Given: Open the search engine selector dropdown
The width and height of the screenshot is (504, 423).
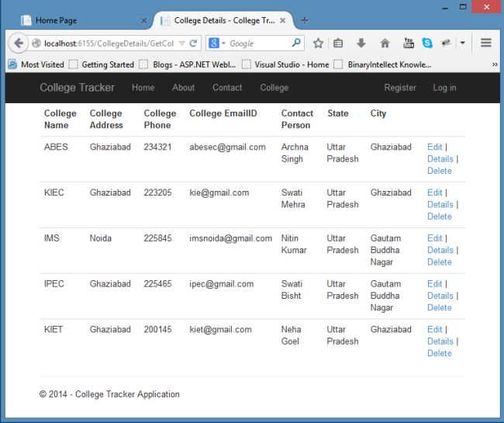Looking at the screenshot, I should click(217, 43).
